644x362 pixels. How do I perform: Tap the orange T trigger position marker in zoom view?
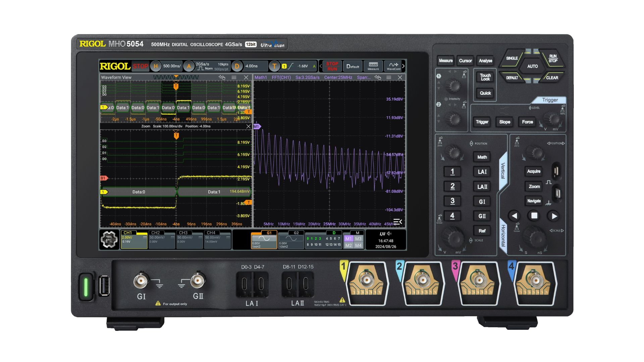(176, 136)
